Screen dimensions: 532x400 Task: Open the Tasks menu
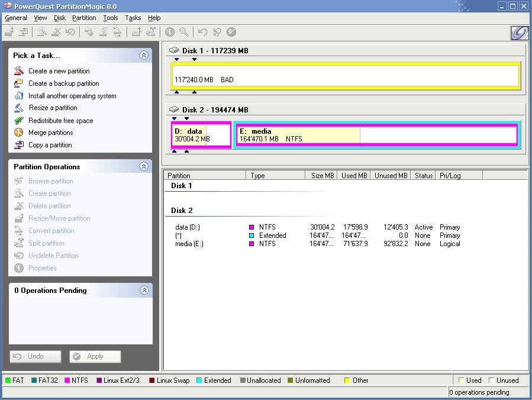[133, 18]
